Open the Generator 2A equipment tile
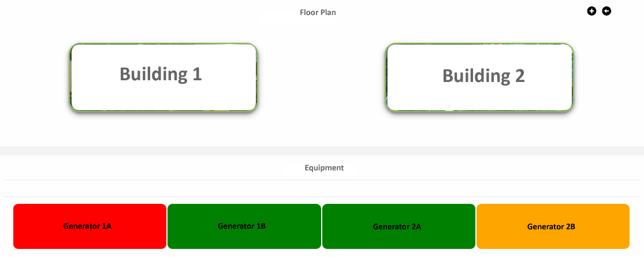 [x=399, y=226]
